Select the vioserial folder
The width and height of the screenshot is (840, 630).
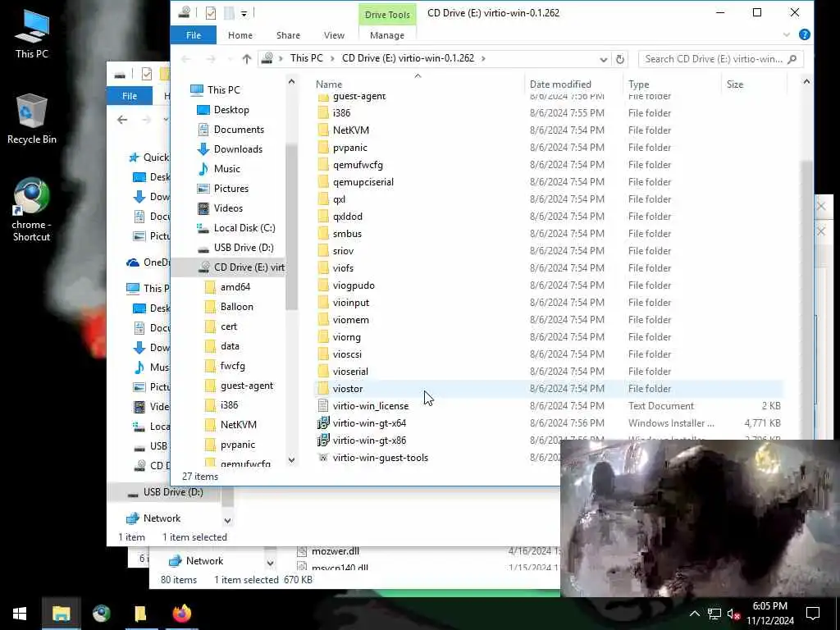[x=350, y=372]
